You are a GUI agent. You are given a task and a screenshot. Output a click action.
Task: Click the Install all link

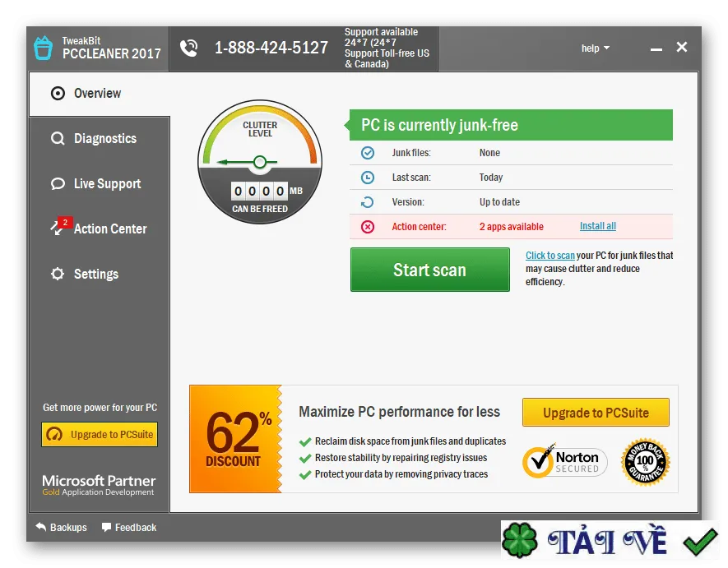597,226
